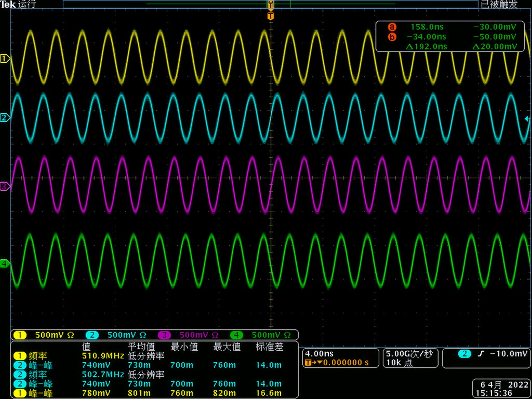Click the 已被触发 triggered status label
Viewport: 532px width, 399px height.
[499, 5]
